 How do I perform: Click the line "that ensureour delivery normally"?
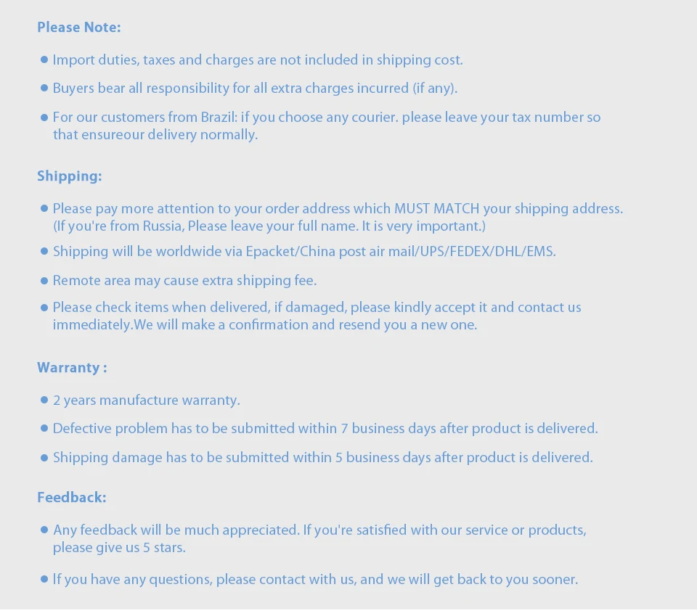[x=155, y=135]
